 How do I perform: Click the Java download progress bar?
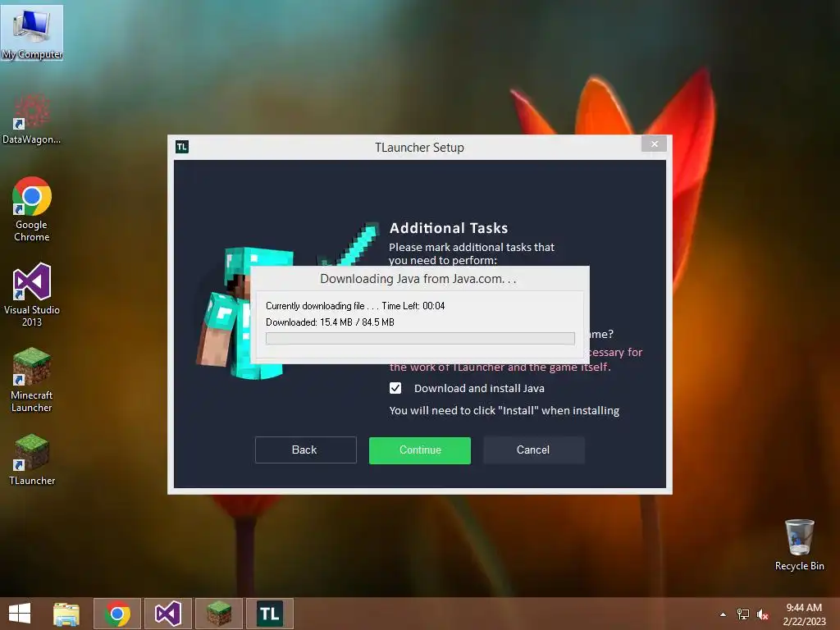point(420,338)
